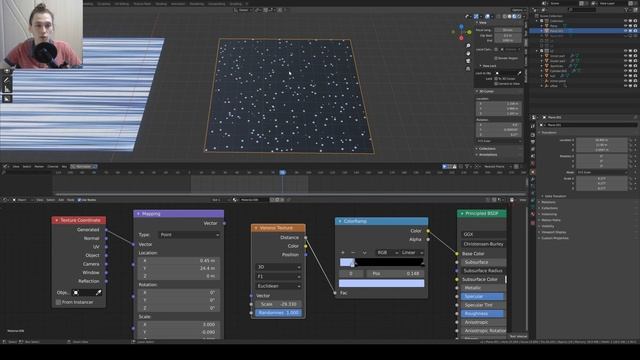This screenshot has width=640, height=360.
Task: Click the ColorRamp Pos 0.148 field
Action: point(396,273)
